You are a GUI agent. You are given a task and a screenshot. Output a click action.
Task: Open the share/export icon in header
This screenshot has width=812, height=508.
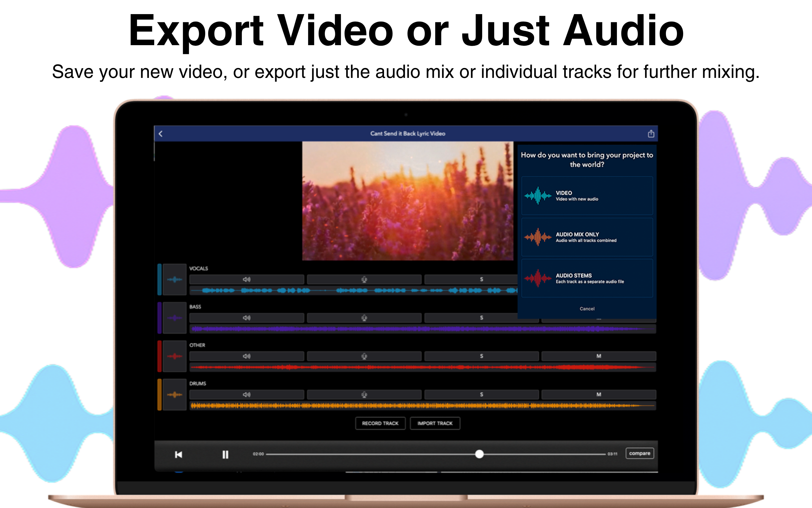pyautogui.click(x=651, y=134)
